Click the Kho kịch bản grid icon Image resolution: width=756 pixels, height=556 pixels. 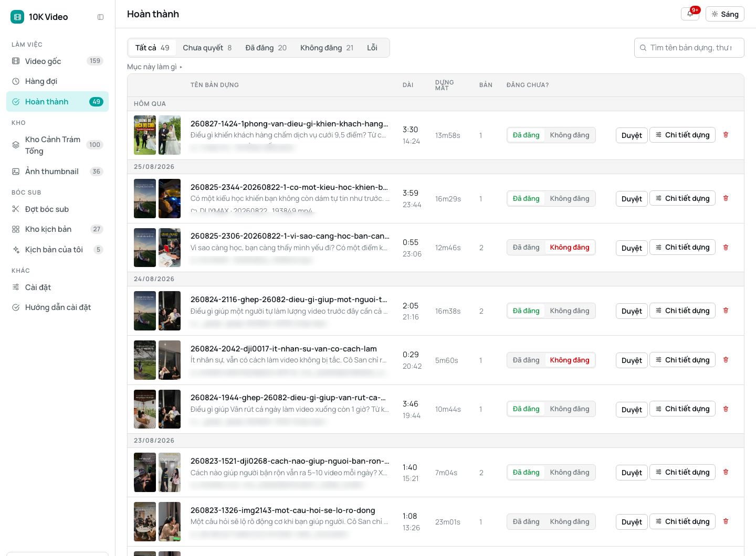[16, 229]
